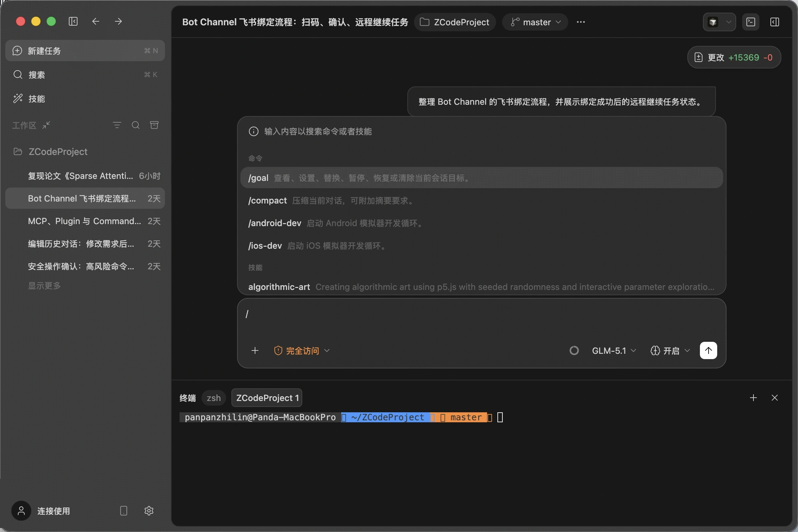
Task: Add a new terminal with plus icon
Action: (x=753, y=398)
